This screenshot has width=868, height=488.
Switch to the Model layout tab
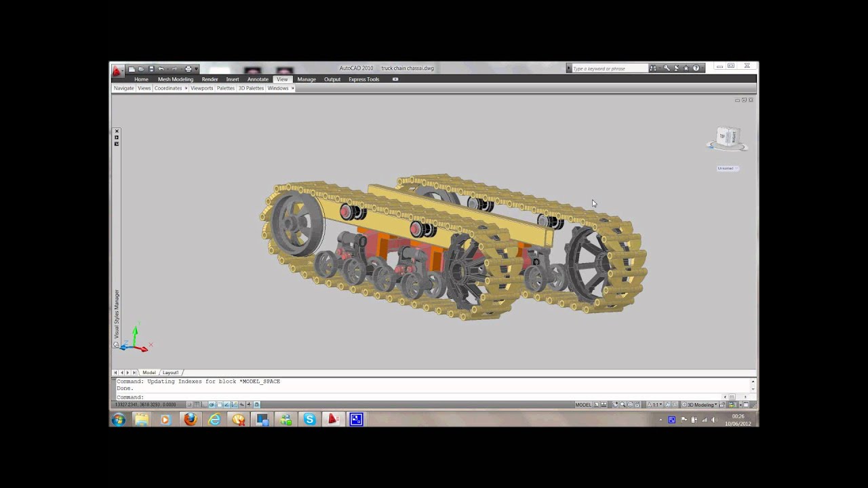click(x=149, y=373)
